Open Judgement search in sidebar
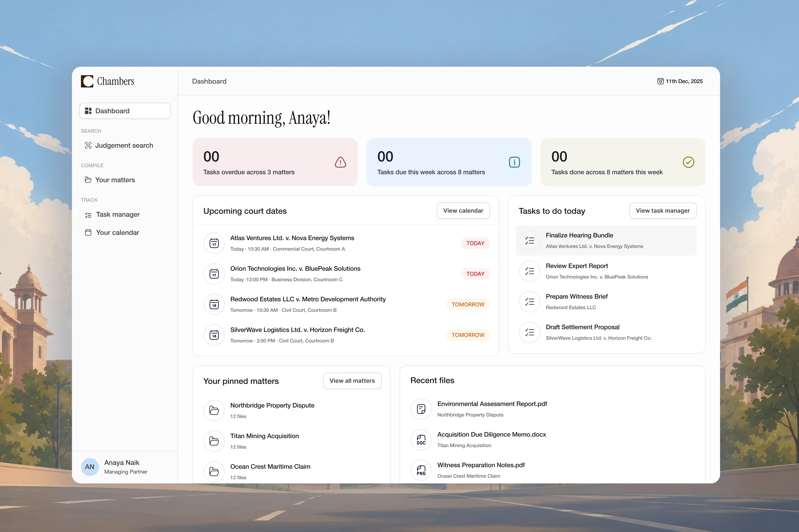The height and width of the screenshot is (532, 799). click(x=125, y=146)
